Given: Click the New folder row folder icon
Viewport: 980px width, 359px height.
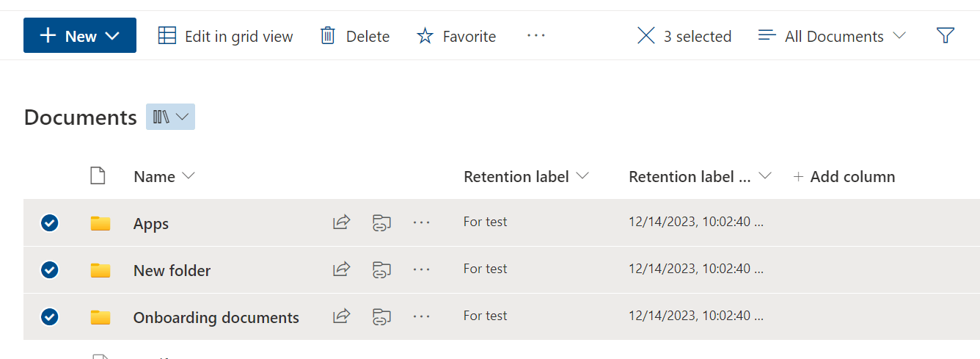Looking at the screenshot, I should [100, 270].
